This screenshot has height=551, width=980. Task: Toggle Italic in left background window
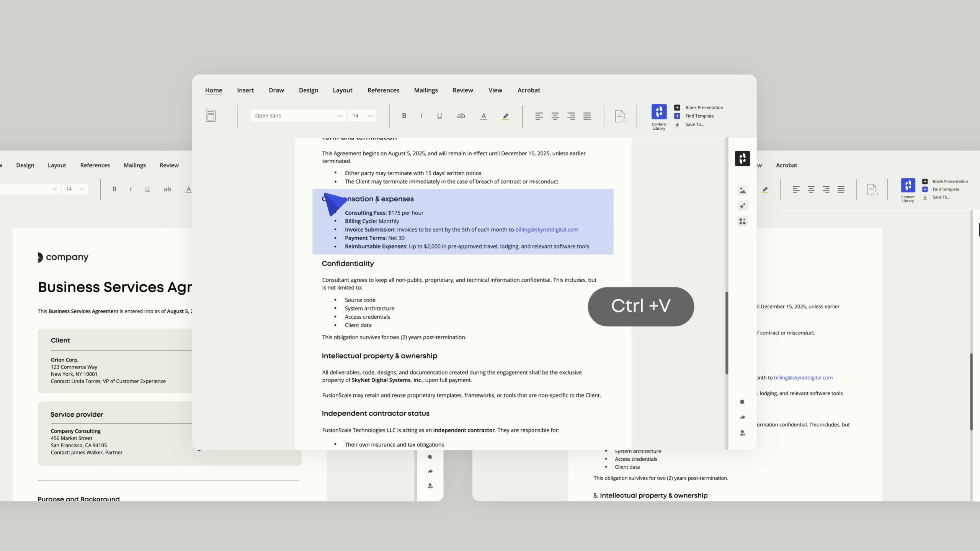131,189
